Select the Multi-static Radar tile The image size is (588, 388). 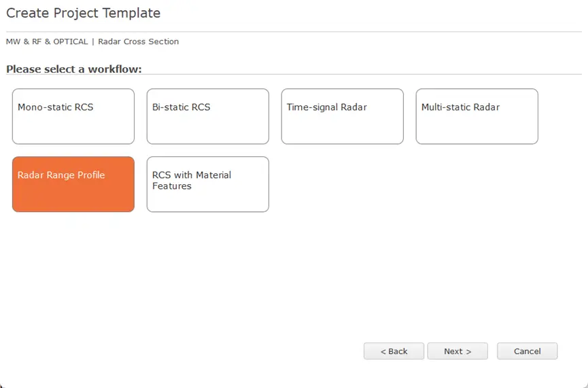coord(477,116)
